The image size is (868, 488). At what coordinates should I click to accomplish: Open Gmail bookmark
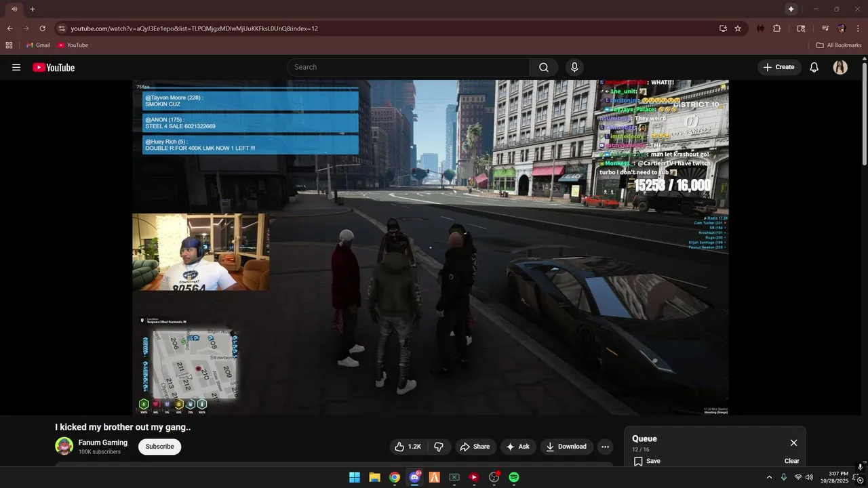[38, 45]
